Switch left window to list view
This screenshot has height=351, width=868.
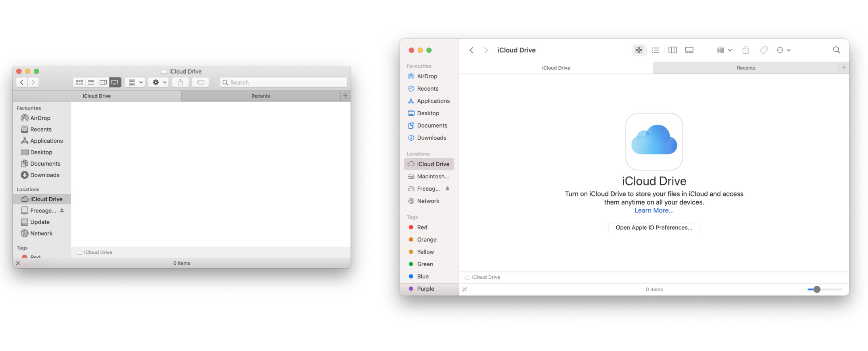click(91, 82)
